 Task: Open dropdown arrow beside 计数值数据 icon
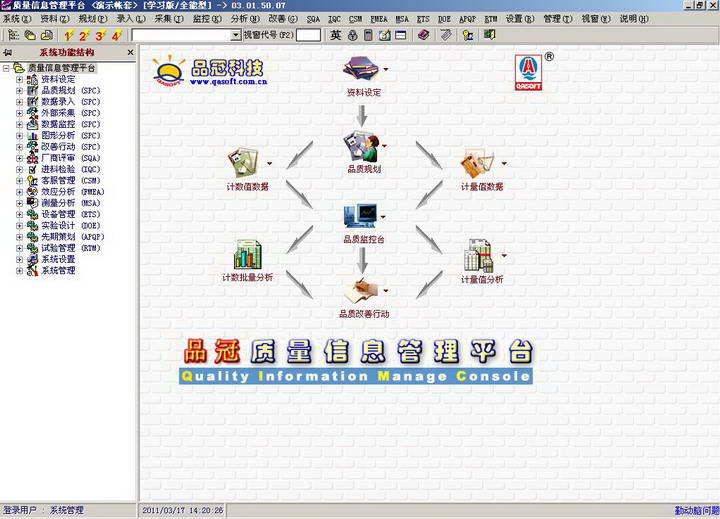click(x=270, y=163)
